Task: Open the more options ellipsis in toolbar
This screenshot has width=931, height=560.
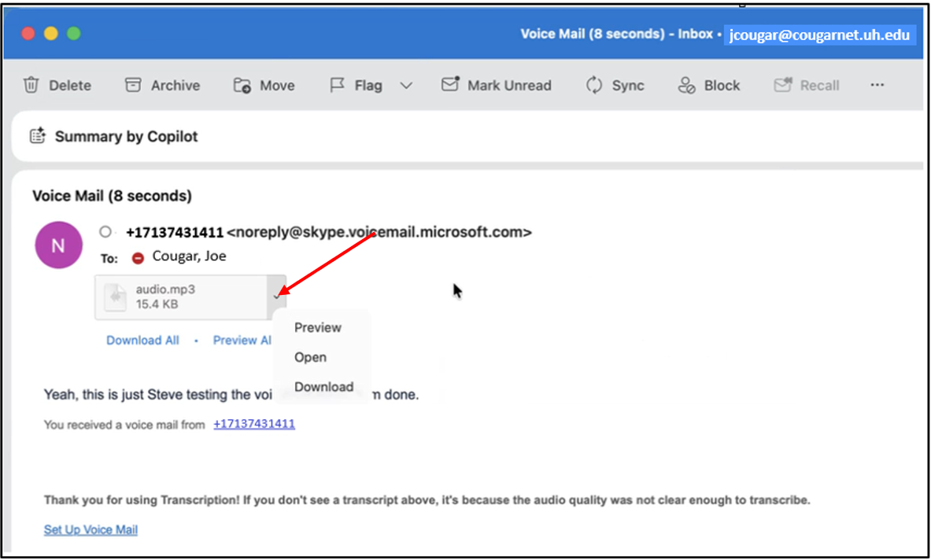Action: [877, 86]
